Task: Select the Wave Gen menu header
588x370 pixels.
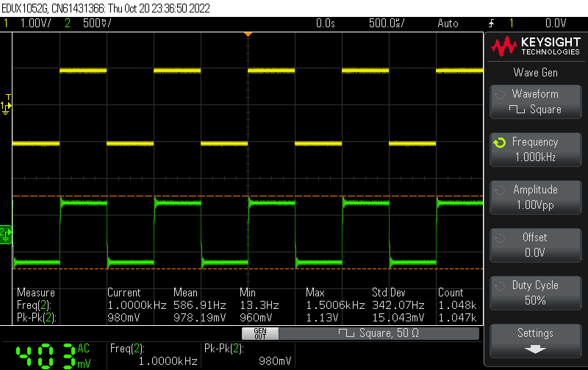Action: pyautogui.click(x=535, y=73)
